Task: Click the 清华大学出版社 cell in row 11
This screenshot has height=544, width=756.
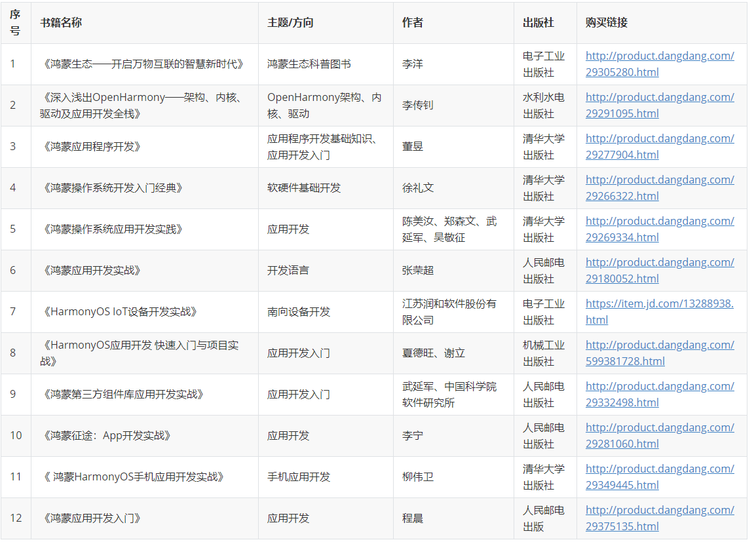Action: [544, 477]
